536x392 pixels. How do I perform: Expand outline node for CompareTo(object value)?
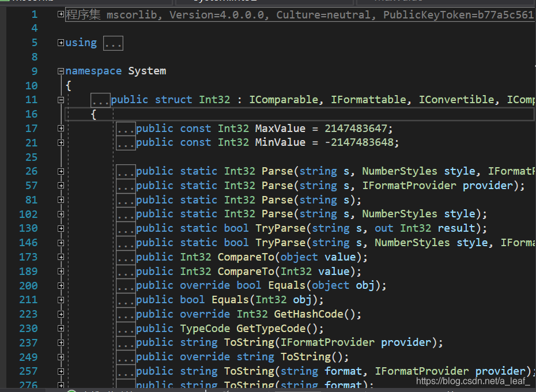[x=61, y=257]
